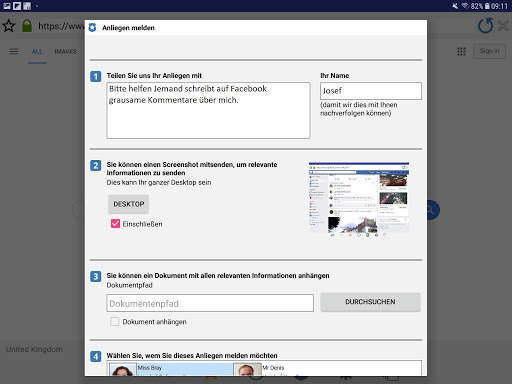The width and height of the screenshot is (512, 384).
Task: Click the DURCHSUCHEN button
Action: (370, 302)
